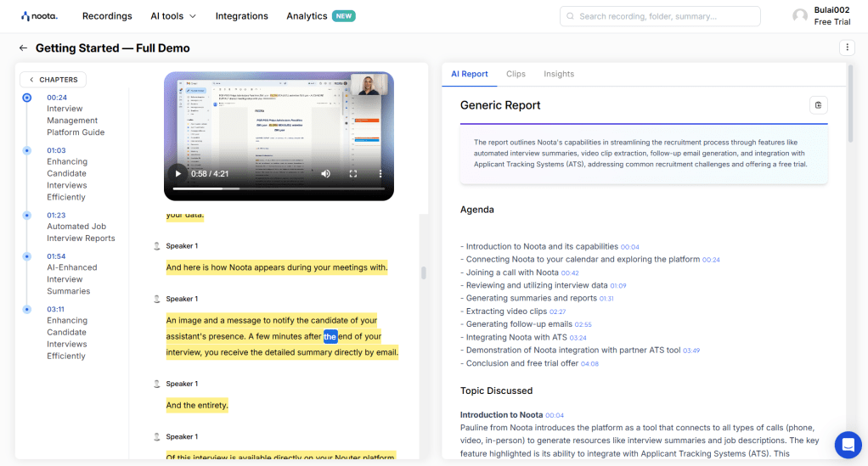Expand the AI tools dropdown
This screenshot has width=868, height=466.
tap(173, 16)
